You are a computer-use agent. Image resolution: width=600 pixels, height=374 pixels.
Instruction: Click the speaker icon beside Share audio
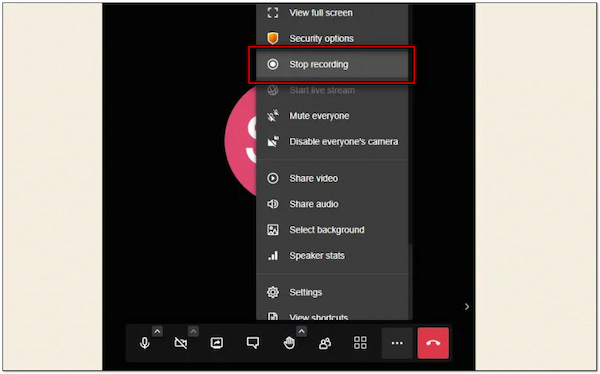pos(273,204)
